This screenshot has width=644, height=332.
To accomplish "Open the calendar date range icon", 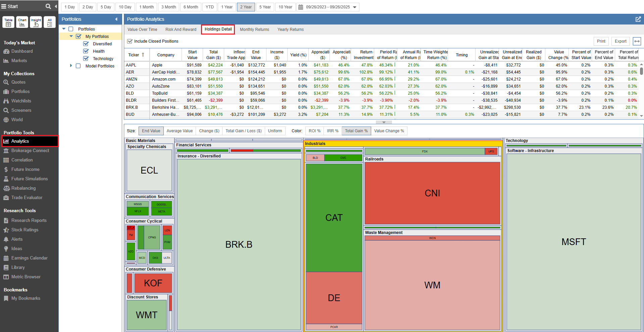I will [x=301, y=7].
